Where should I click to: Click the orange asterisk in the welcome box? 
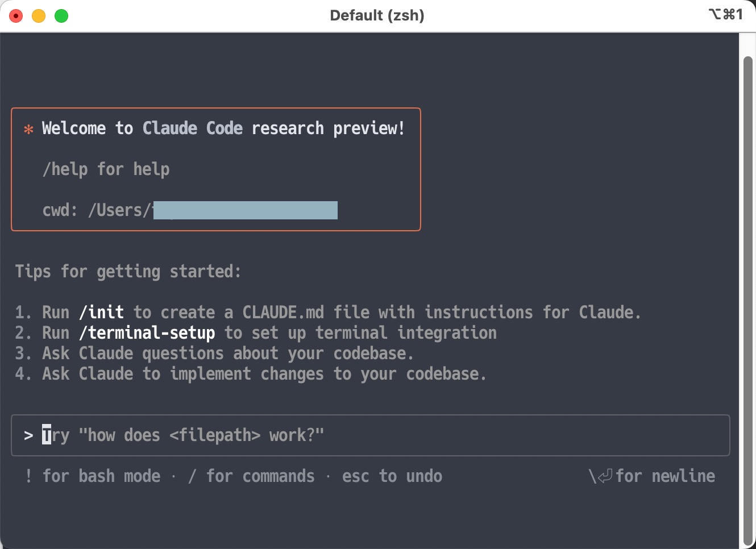pos(28,129)
